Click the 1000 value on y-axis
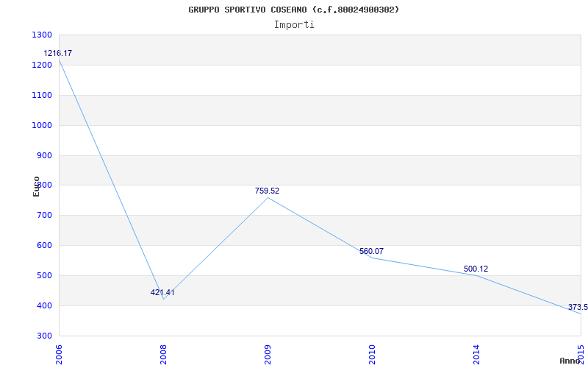 (x=43, y=125)
